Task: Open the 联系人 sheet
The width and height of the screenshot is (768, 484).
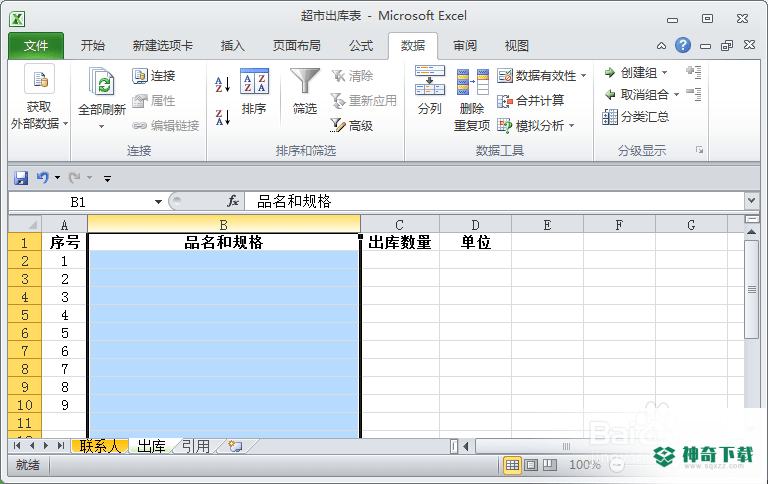Action: [100, 446]
